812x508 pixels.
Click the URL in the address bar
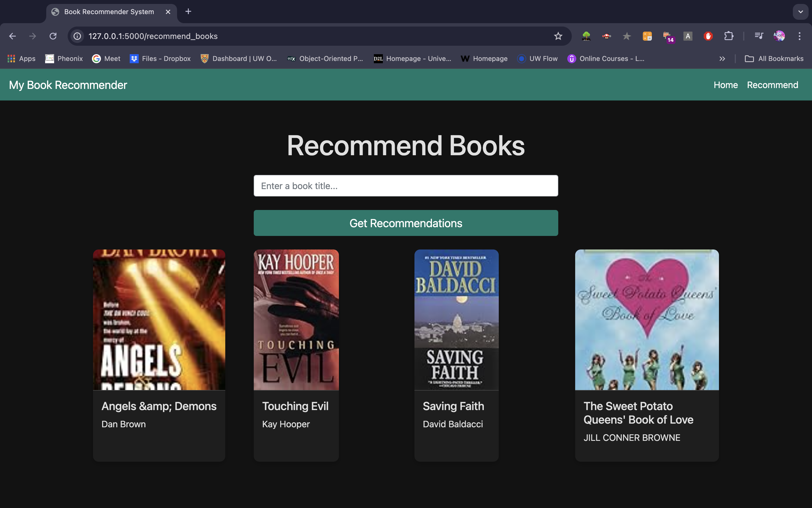tap(153, 36)
